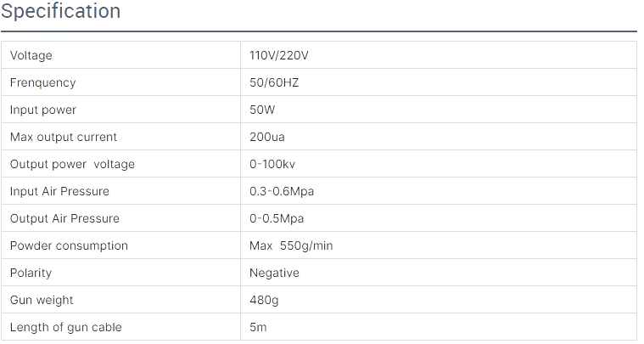The height and width of the screenshot is (344, 644).
Task: Select the 0-0.5Mpa value cell
Action: [x=277, y=218]
